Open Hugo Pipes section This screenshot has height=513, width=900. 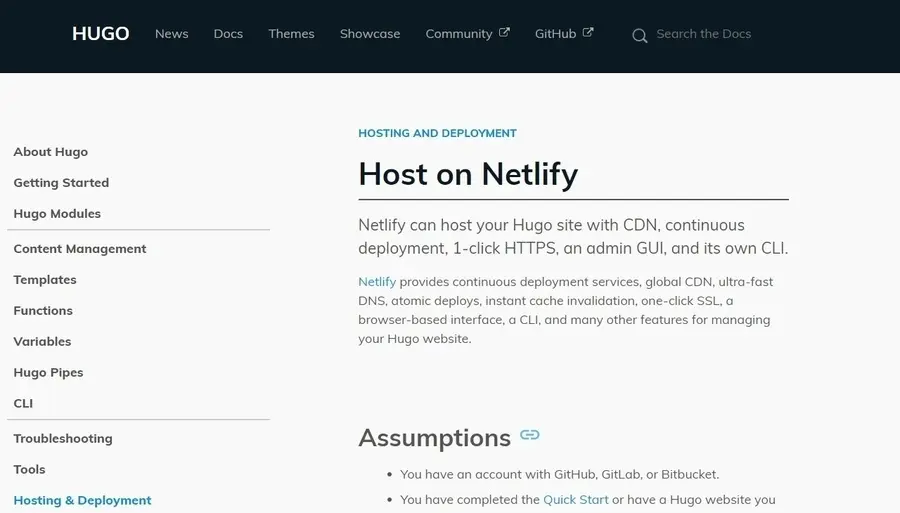tap(48, 373)
